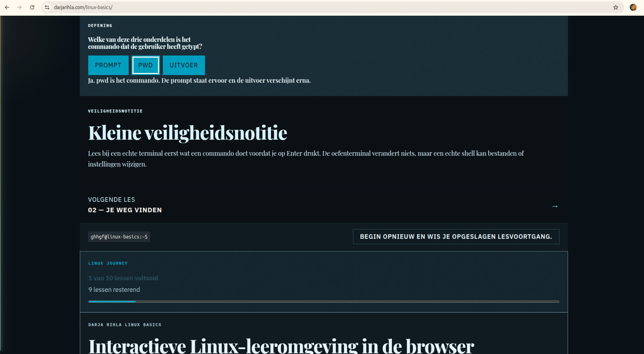Click the 'OEFENING' section label
644x354 pixels.
click(x=100, y=25)
